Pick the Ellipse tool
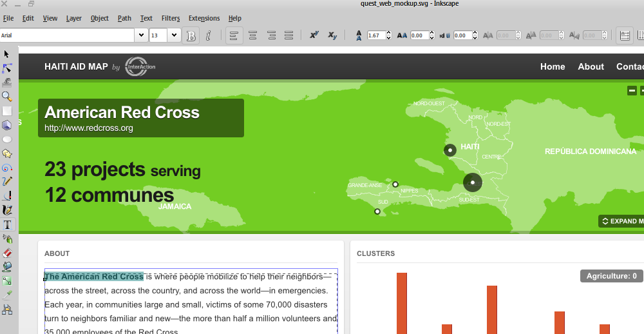Viewport: 644px width, 334px height. pos(6,139)
